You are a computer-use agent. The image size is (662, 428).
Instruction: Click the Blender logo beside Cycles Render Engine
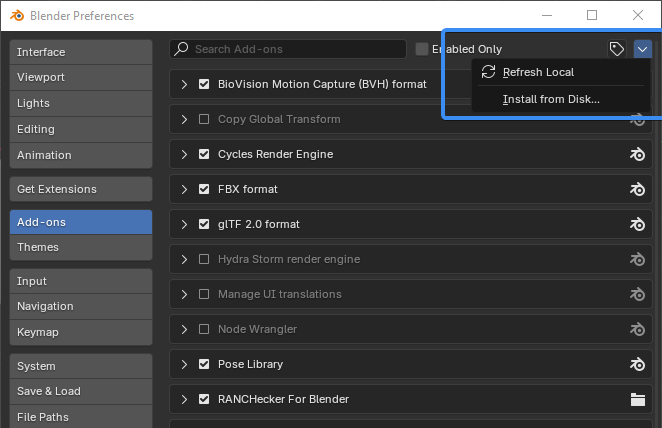pyautogui.click(x=638, y=154)
